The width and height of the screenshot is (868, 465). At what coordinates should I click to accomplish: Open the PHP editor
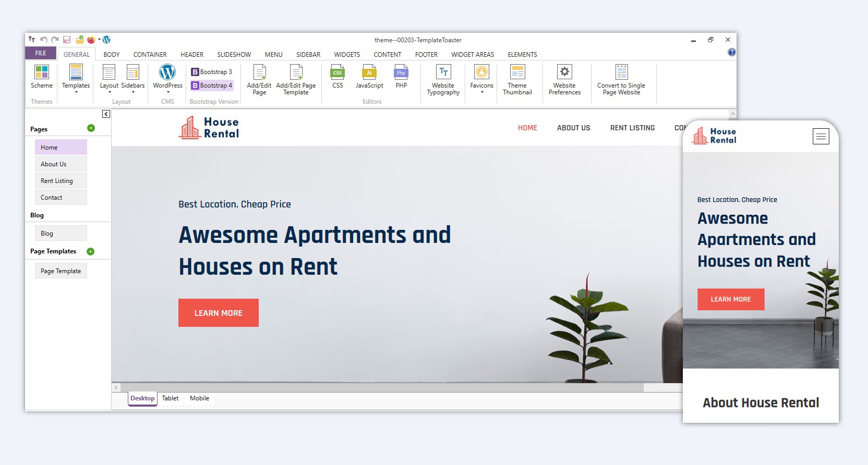click(x=401, y=76)
